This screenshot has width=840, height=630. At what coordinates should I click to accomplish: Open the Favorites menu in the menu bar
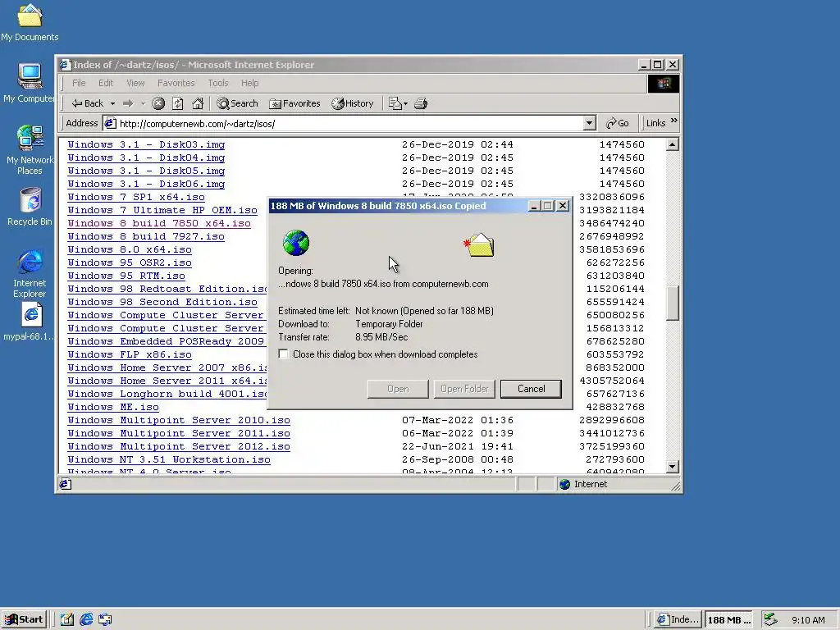[x=176, y=83]
